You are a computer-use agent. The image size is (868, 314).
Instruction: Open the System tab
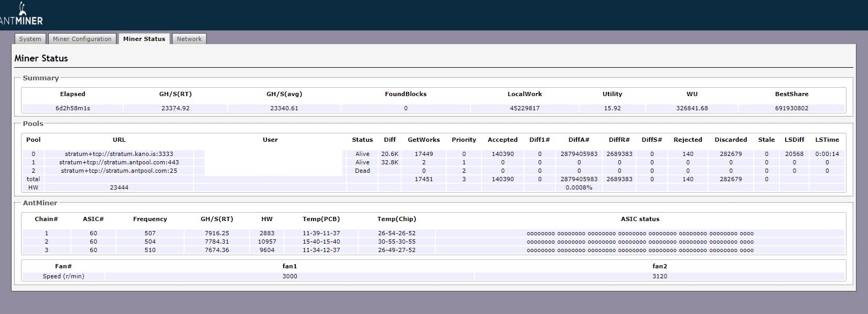coord(30,39)
